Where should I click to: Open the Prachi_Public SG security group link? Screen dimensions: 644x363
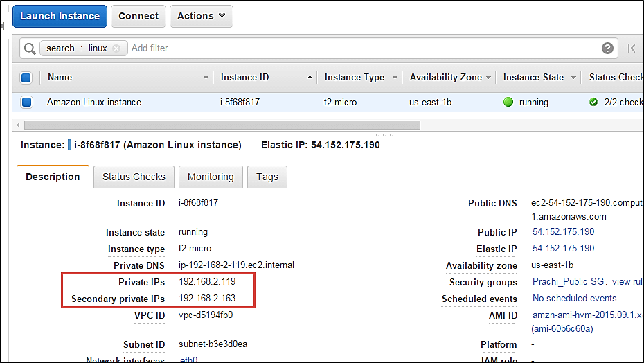coord(569,282)
